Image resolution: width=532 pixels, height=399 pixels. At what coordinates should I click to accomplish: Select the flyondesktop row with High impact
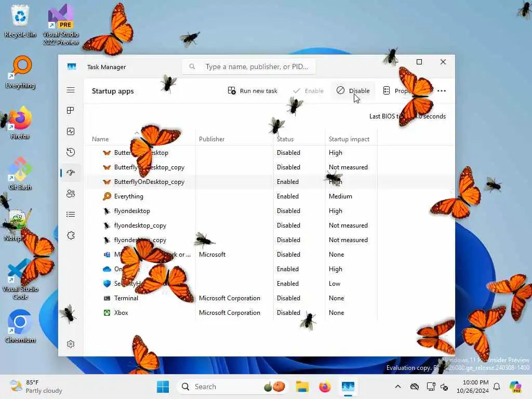point(270,211)
